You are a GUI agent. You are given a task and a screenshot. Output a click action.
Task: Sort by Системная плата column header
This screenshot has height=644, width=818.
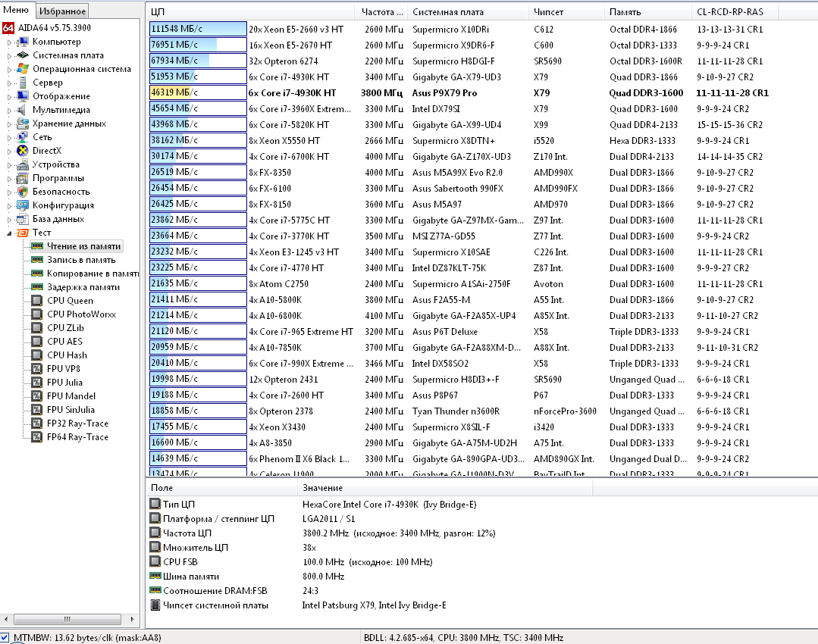pos(469,12)
